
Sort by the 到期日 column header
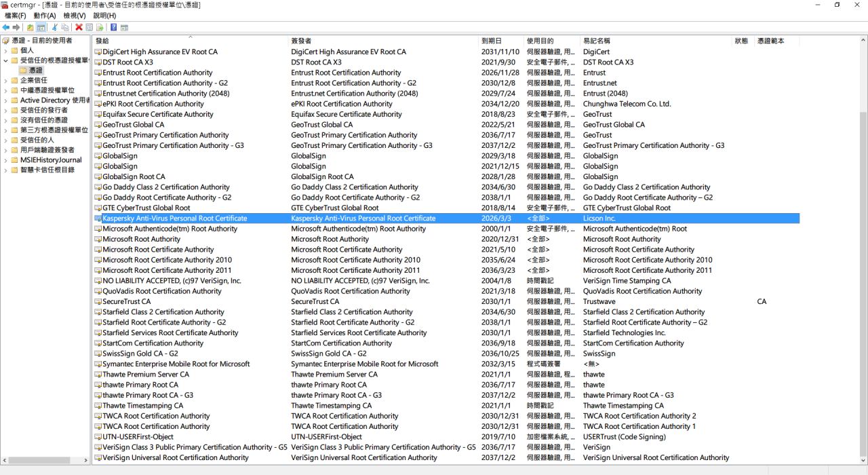501,41
